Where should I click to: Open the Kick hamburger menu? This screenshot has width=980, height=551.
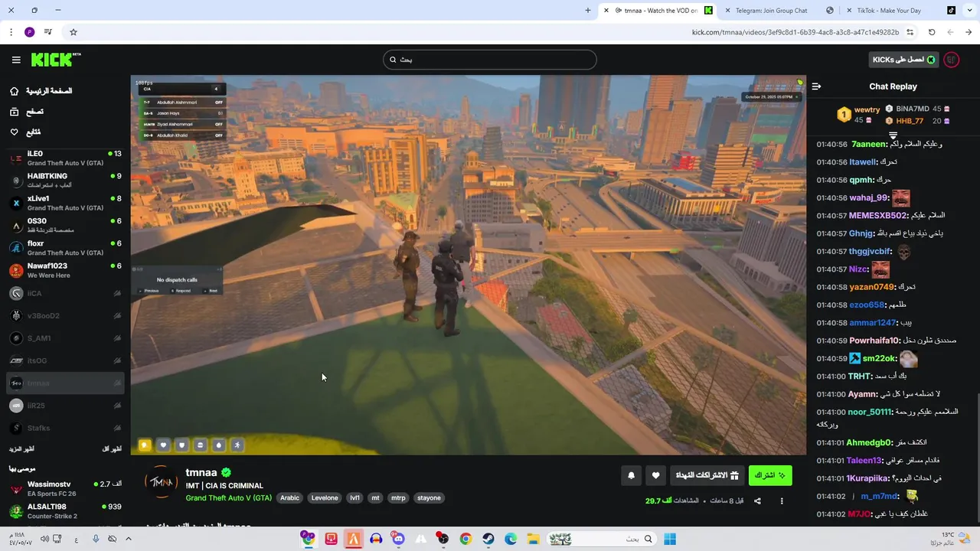click(16, 60)
